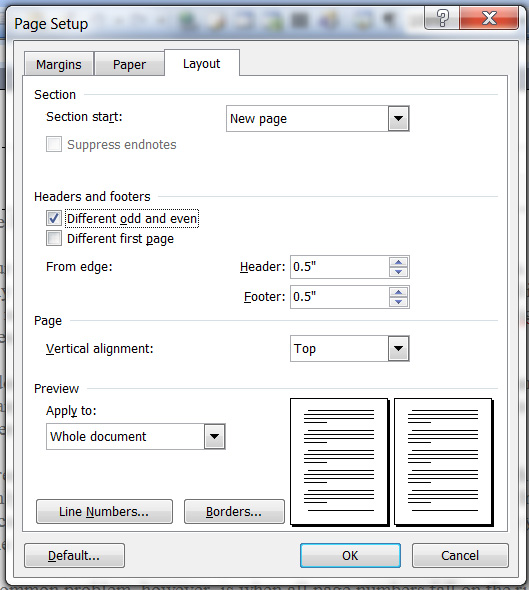Click the Different first page label

(120, 239)
